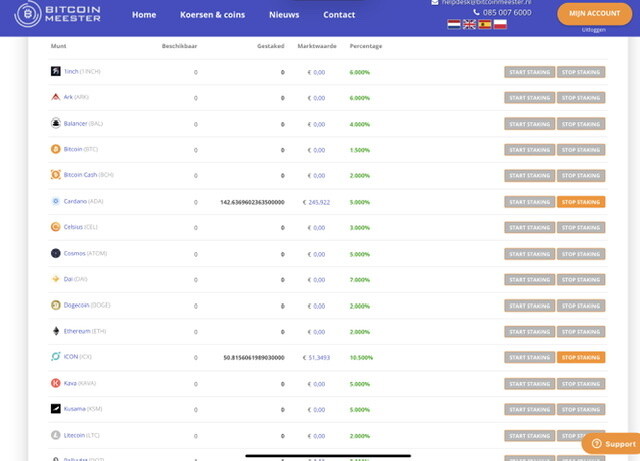Click the Ethereum coin icon

56,331
